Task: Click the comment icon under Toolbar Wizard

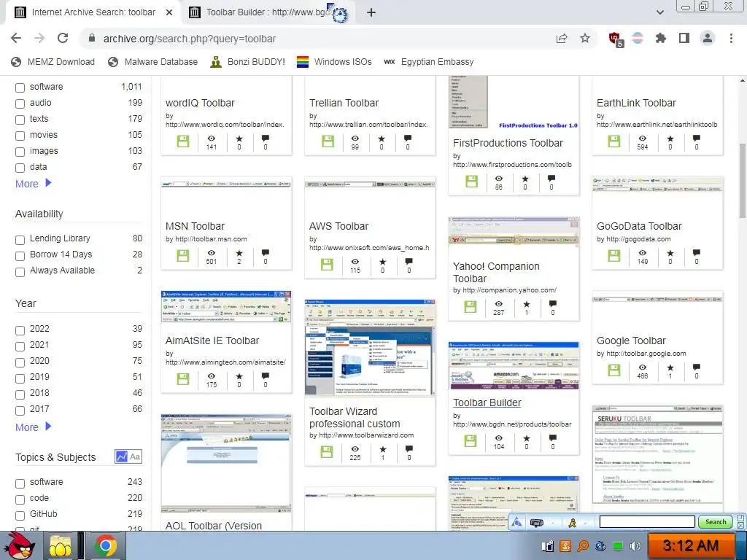Action: (x=409, y=449)
